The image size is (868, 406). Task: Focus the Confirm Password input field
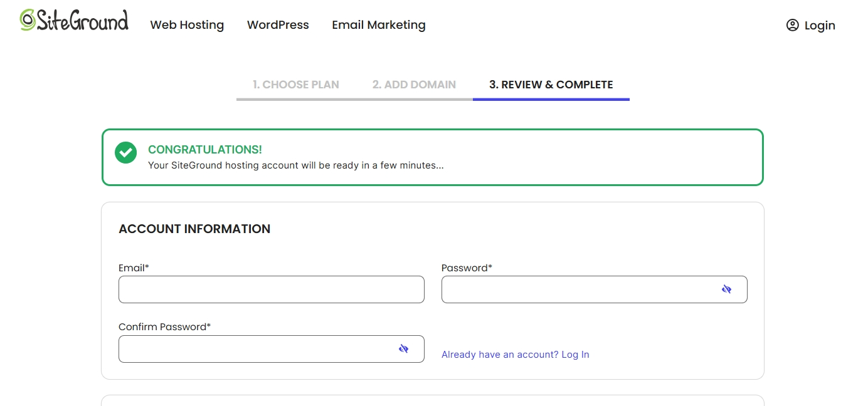(x=272, y=349)
